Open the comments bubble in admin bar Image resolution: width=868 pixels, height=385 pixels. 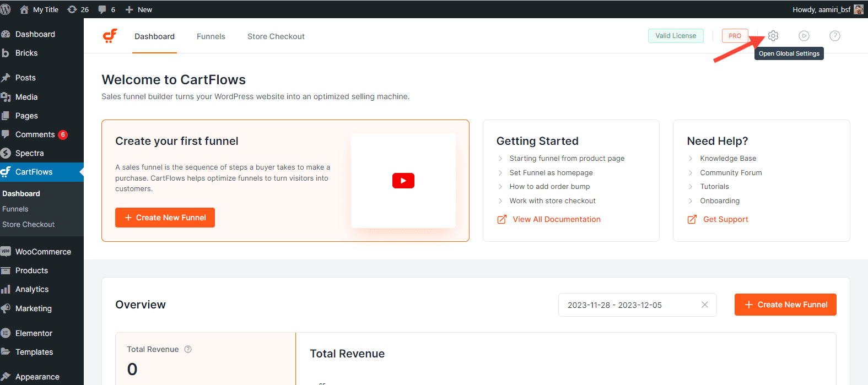[106, 9]
